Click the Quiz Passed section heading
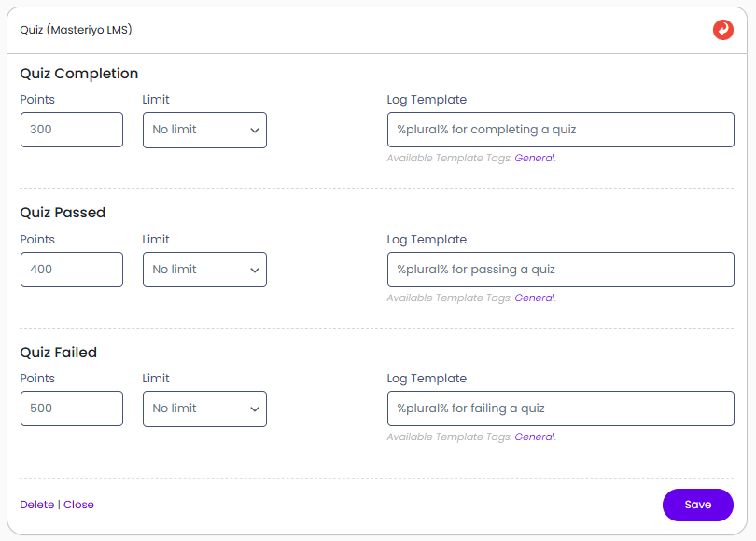Image resolution: width=756 pixels, height=541 pixels. [x=63, y=213]
